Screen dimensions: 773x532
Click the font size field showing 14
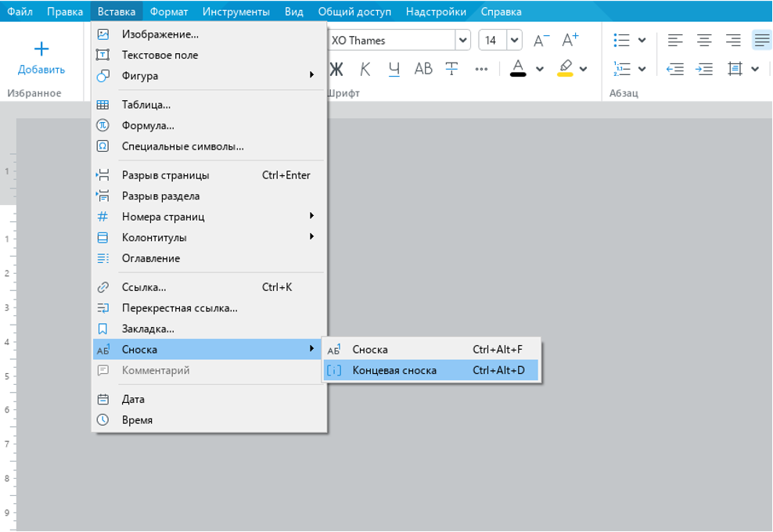click(x=492, y=41)
